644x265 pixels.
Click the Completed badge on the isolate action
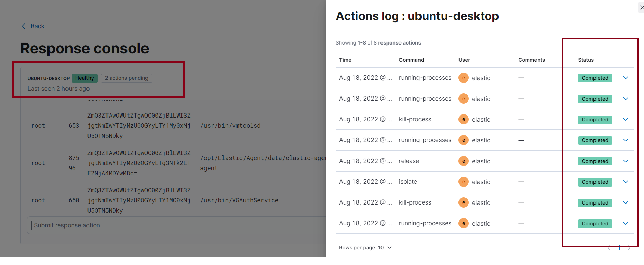click(x=595, y=182)
